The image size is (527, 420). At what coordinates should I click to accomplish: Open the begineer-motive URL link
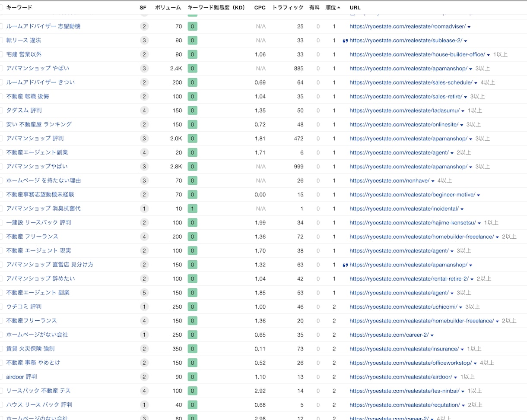[412, 195]
